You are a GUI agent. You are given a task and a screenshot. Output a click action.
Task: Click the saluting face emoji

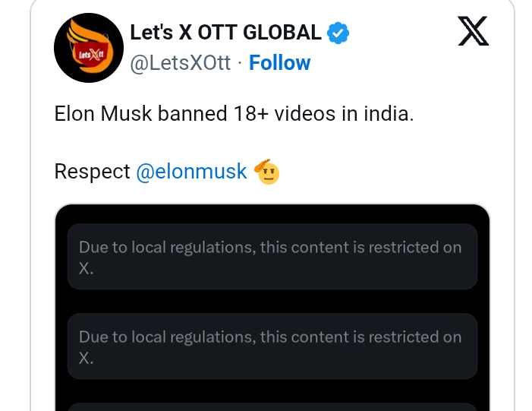(x=267, y=172)
